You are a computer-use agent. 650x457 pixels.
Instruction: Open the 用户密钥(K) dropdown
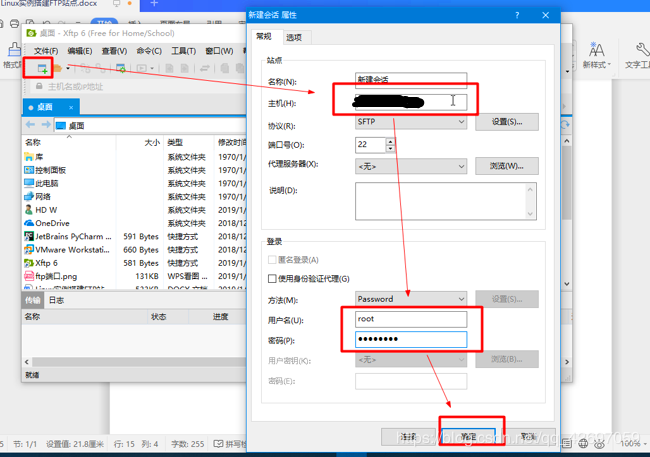(x=411, y=360)
